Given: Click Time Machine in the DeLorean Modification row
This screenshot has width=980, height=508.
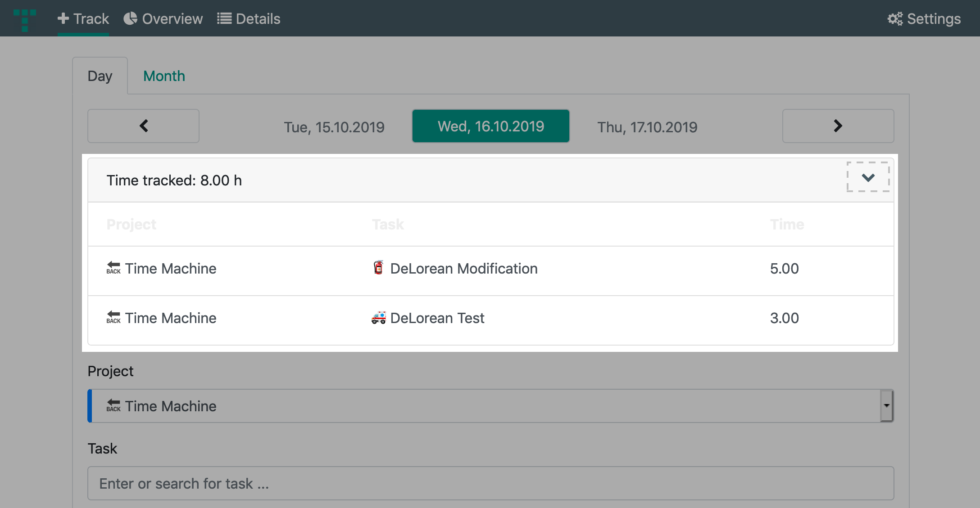Looking at the screenshot, I should 171,268.
